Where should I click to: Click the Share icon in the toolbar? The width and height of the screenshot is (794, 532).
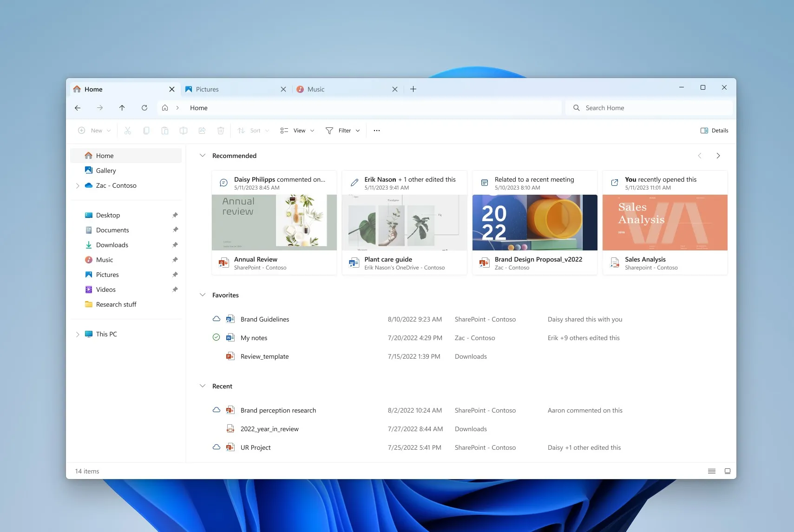pyautogui.click(x=202, y=131)
